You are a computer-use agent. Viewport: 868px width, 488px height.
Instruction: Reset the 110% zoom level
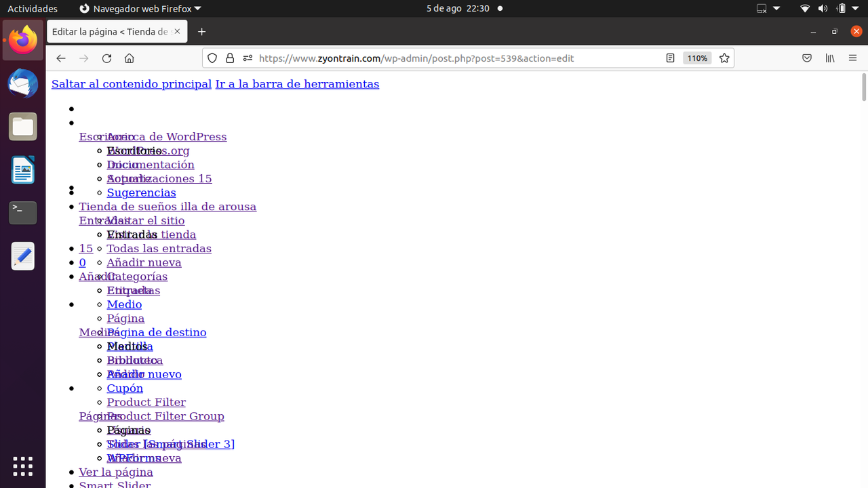point(697,58)
